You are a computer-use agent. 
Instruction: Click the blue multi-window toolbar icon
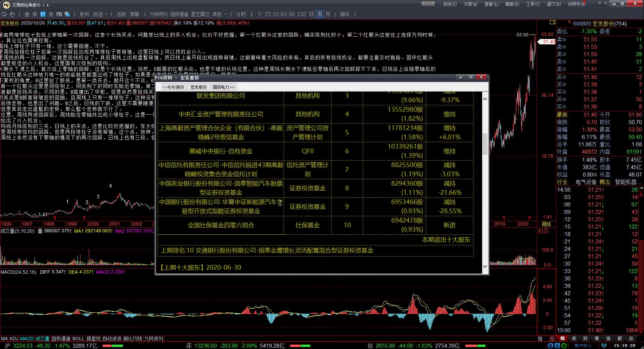67,14
